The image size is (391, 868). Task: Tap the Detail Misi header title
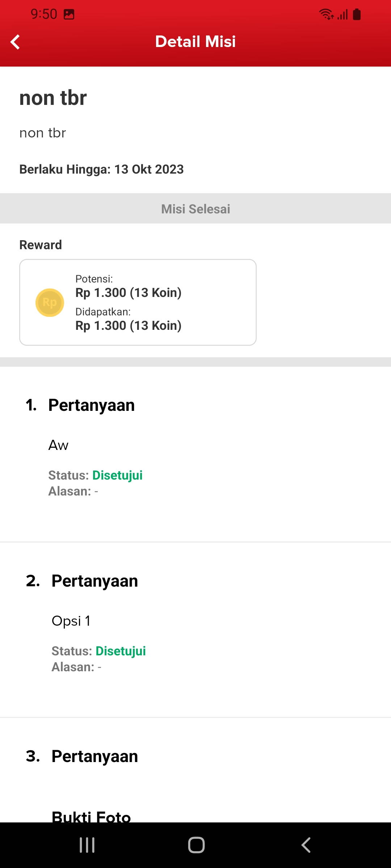click(195, 42)
